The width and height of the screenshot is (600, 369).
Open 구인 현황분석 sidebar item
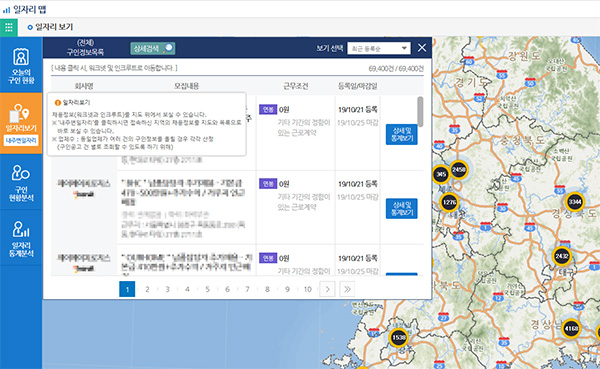(x=21, y=183)
